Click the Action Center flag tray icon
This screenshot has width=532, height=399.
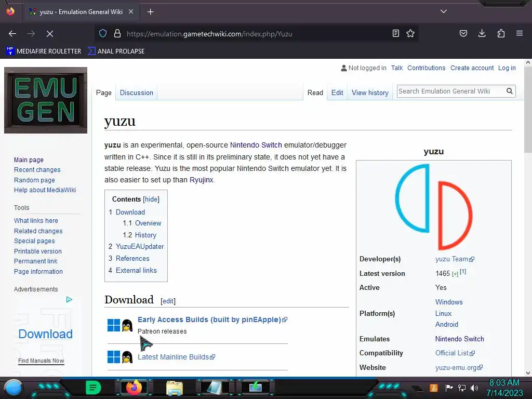pyautogui.click(x=449, y=388)
